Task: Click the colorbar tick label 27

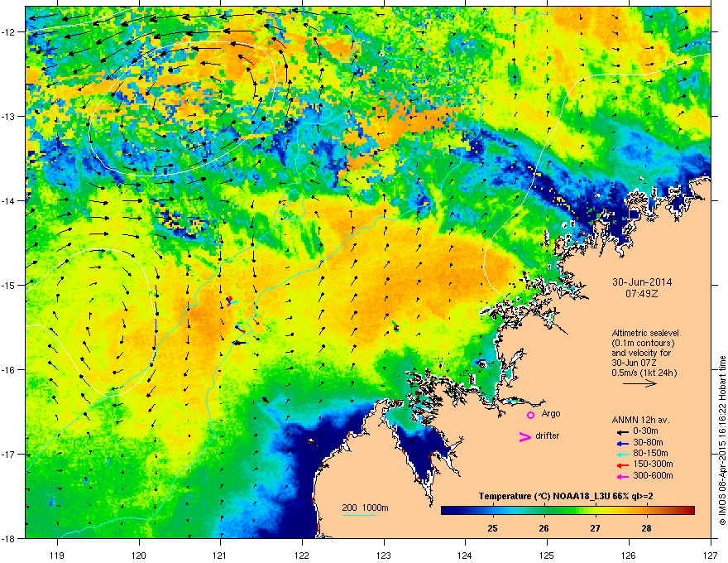Action: click(595, 528)
